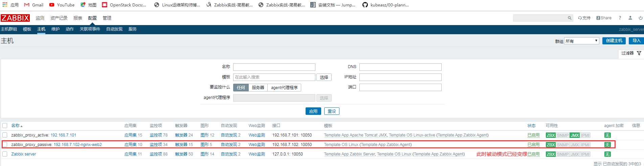Image resolution: width=644 pixels, height=166 pixels.
Task: Open the 报表 top menu
Action: pos(78,18)
